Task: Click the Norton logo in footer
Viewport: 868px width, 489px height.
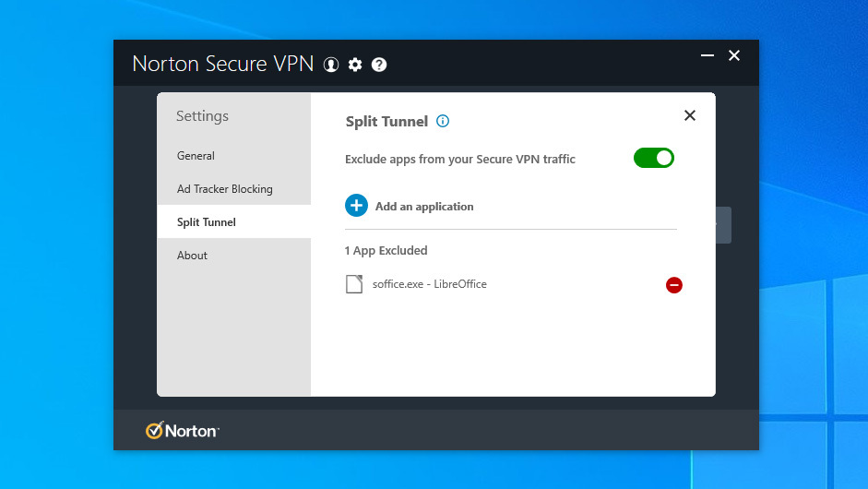Action: pyautogui.click(x=182, y=430)
